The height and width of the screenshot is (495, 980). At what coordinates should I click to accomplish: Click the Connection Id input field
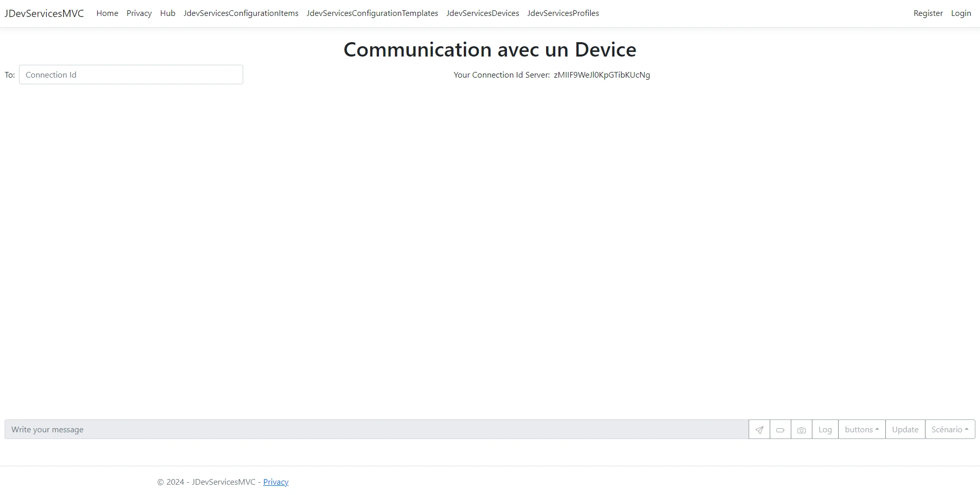tap(131, 75)
